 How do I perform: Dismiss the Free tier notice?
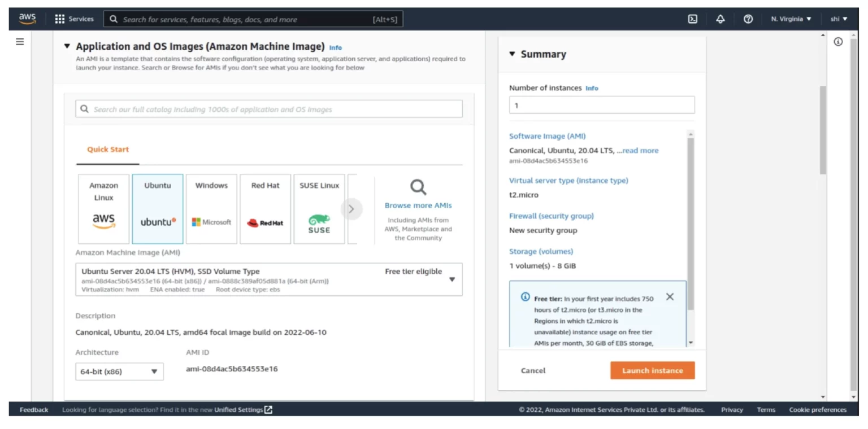point(670,296)
